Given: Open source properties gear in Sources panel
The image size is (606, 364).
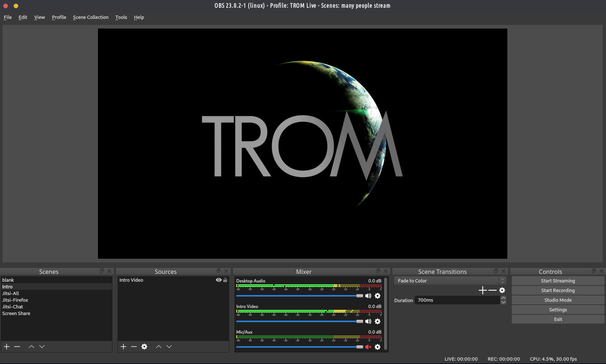Looking at the screenshot, I should 144,347.
